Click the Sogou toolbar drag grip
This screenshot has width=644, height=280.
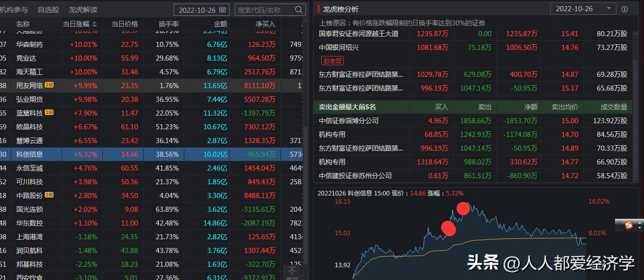(619, 225)
